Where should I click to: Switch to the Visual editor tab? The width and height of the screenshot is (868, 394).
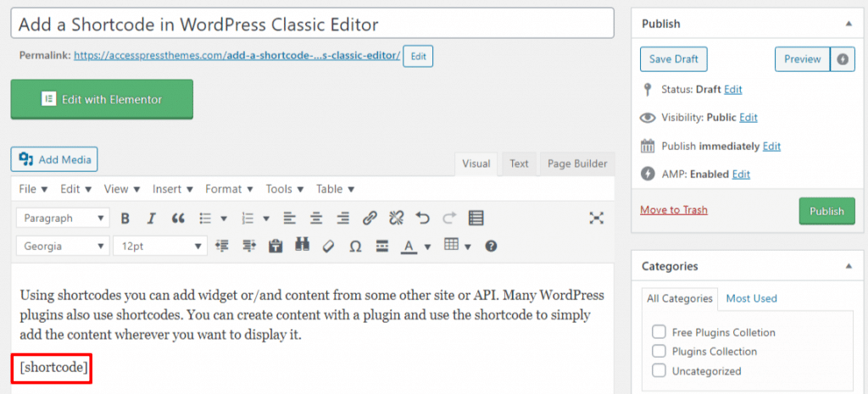(x=476, y=164)
